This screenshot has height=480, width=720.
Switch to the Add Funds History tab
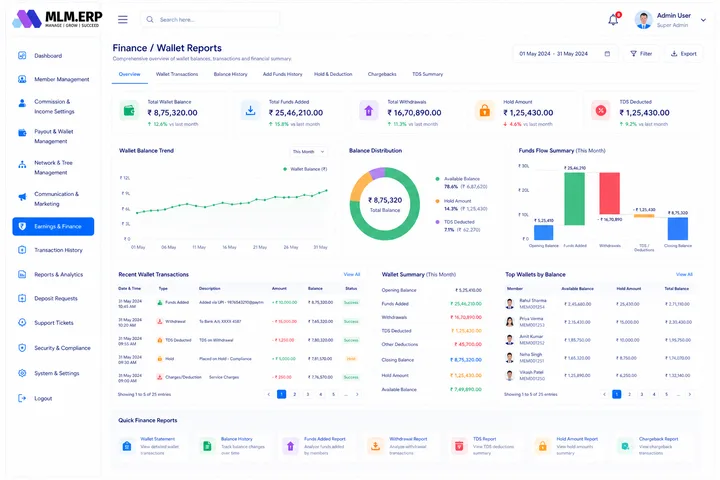[282, 74]
